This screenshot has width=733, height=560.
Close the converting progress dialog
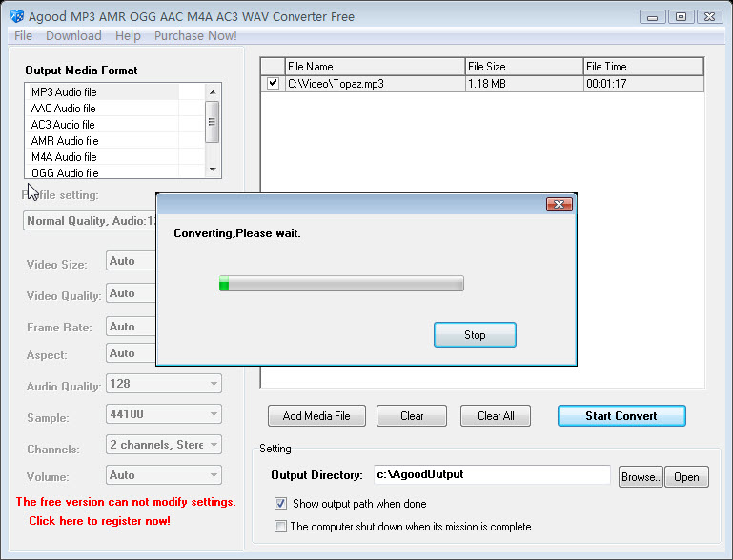coord(560,204)
